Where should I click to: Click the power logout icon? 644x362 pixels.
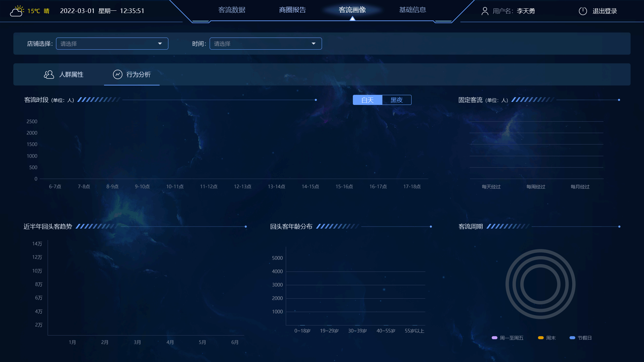583,11
